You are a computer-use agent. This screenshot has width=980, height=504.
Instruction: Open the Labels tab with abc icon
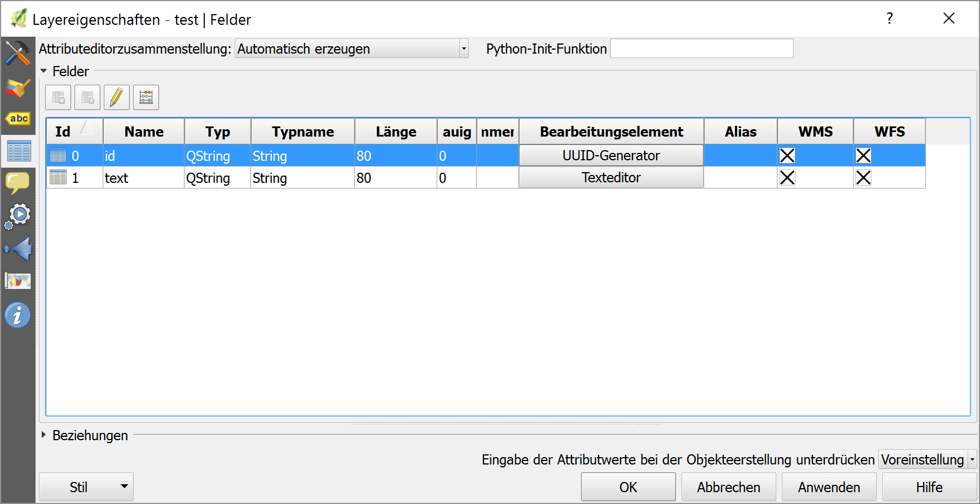pyautogui.click(x=17, y=119)
